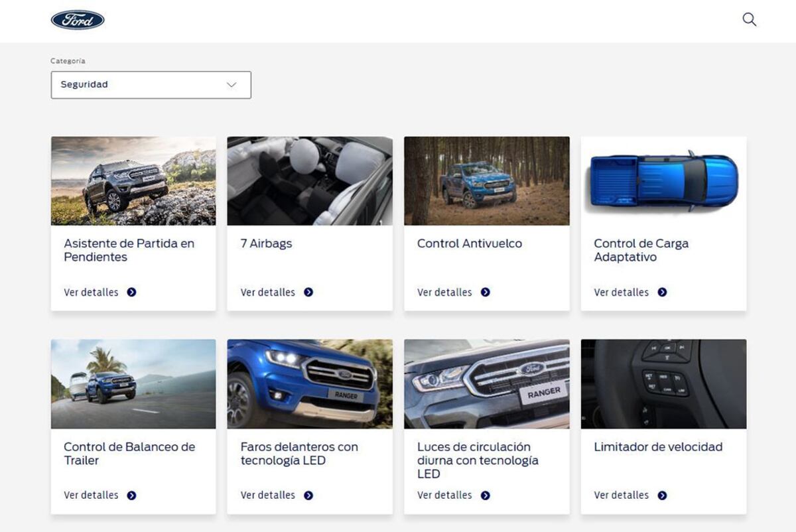Click arrow icon on Control Antivuelco card
The width and height of the screenshot is (796, 532).
point(486,292)
